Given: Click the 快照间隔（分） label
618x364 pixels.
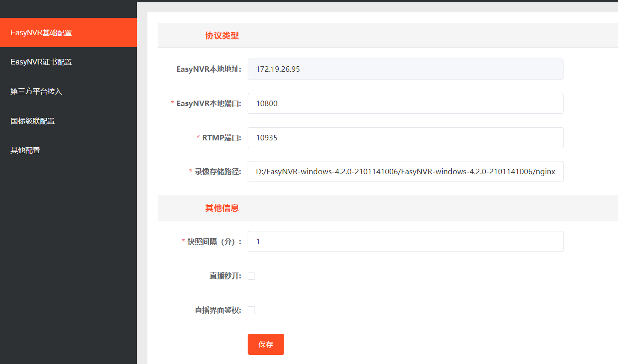Looking at the screenshot, I should tap(214, 242).
